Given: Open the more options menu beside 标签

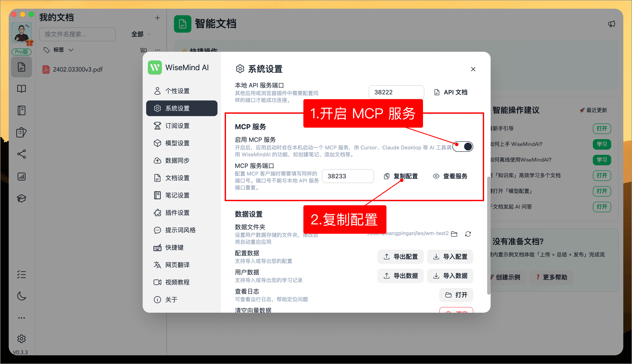Looking at the screenshot, I should [x=157, y=50].
